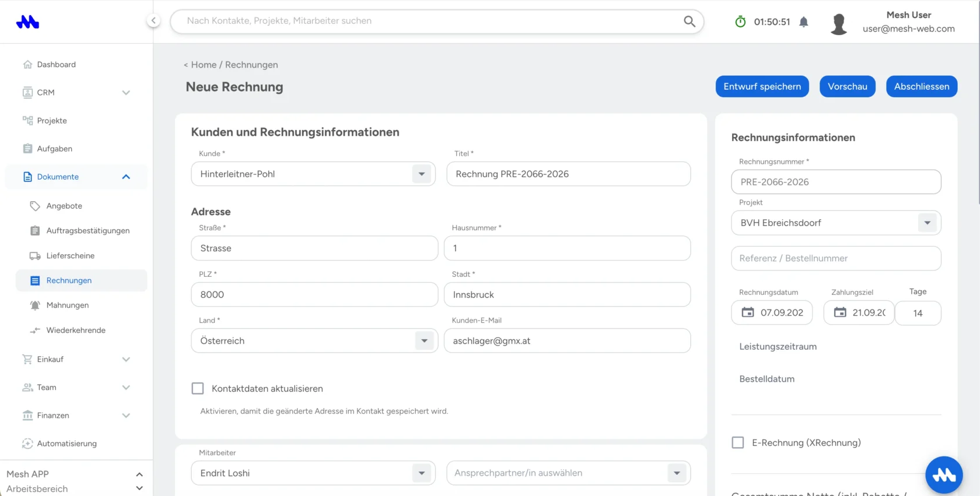Viewport: 980px width, 496px height.
Task: Click the timer stopwatch icon
Action: pyautogui.click(x=740, y=22)
